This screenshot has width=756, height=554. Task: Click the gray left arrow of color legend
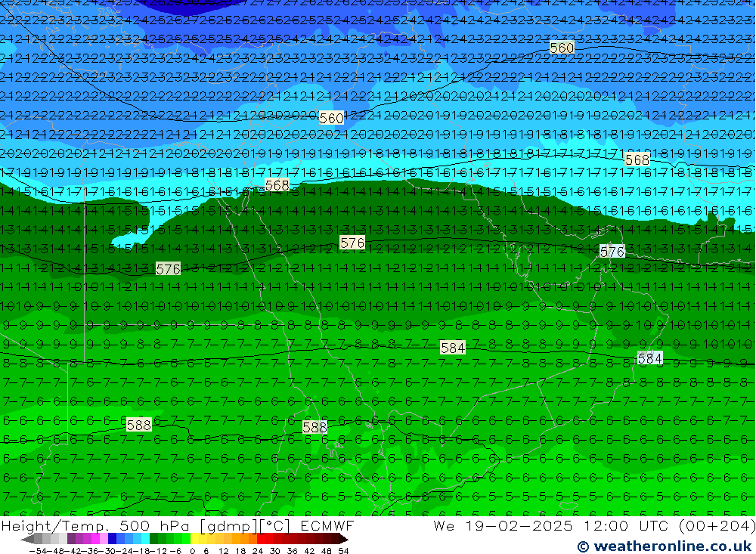(27, 539)
